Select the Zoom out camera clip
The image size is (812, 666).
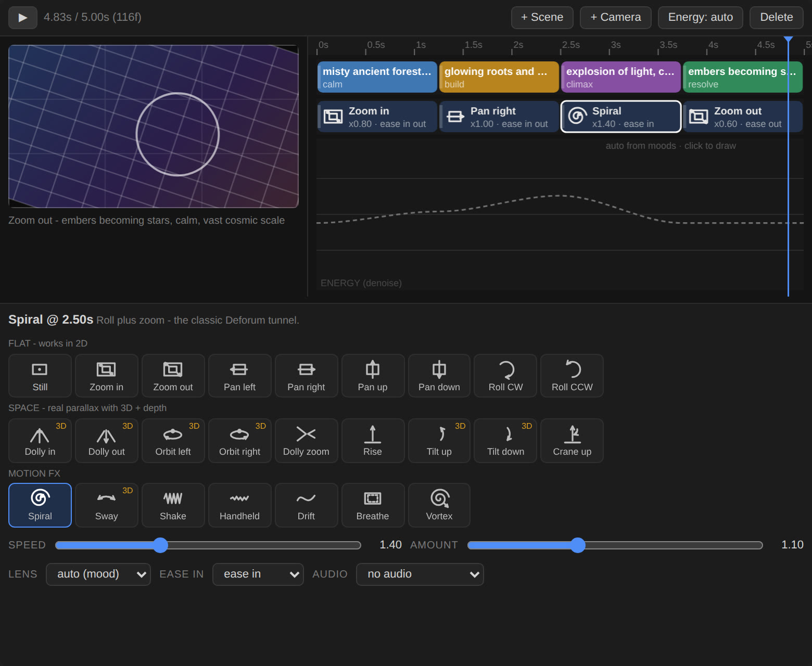tap(743, 117)
